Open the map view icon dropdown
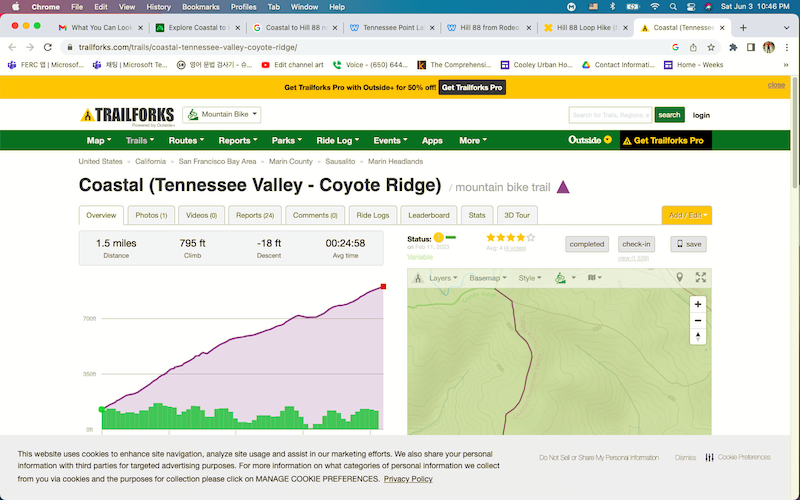The width and height of the screenshot is (800, 500). click(x=594, y=278)
